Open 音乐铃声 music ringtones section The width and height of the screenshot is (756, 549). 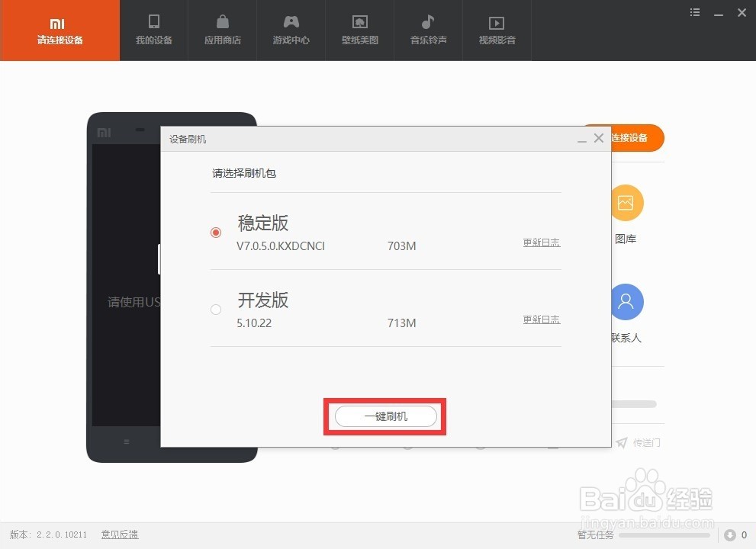pos(428,30)
